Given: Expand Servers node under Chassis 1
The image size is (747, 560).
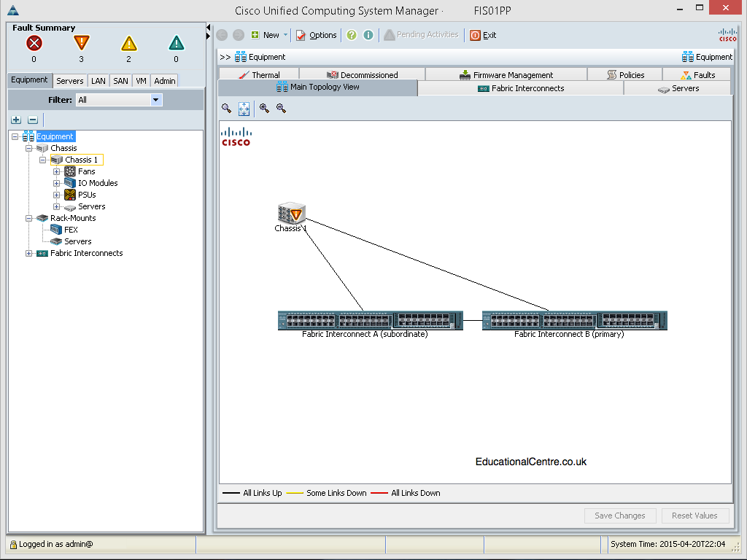Looking at the screenshot, I should (56, 206).
